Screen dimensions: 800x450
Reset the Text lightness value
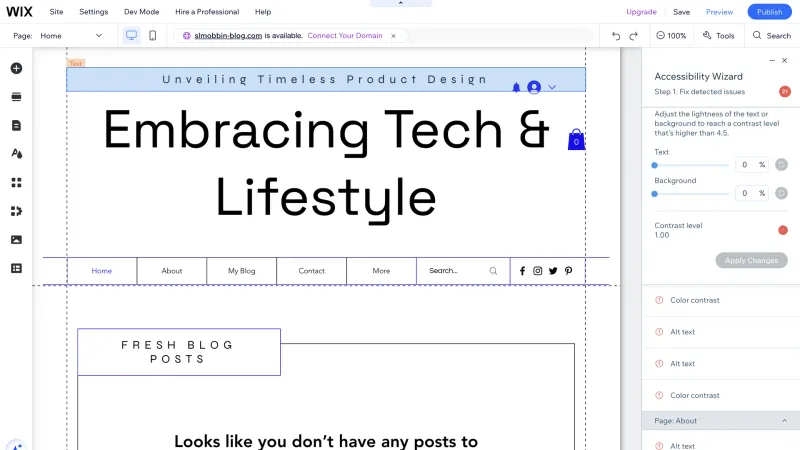(781, 165)
